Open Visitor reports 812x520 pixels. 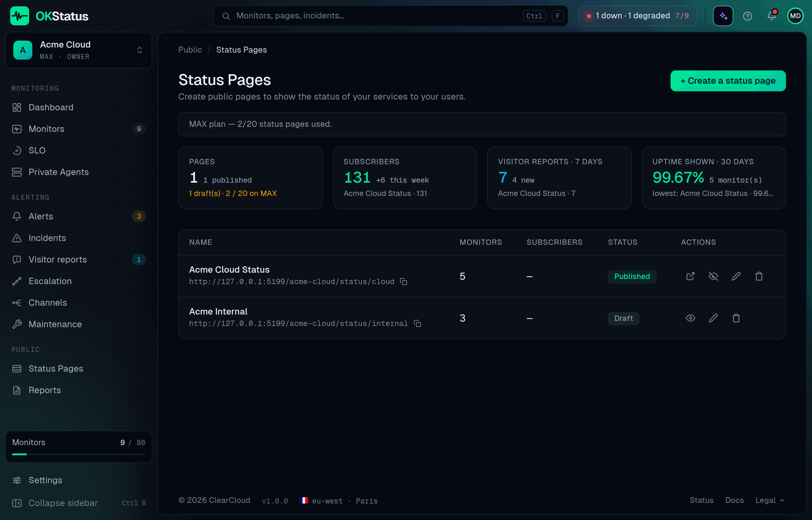[x=78, y=260]
